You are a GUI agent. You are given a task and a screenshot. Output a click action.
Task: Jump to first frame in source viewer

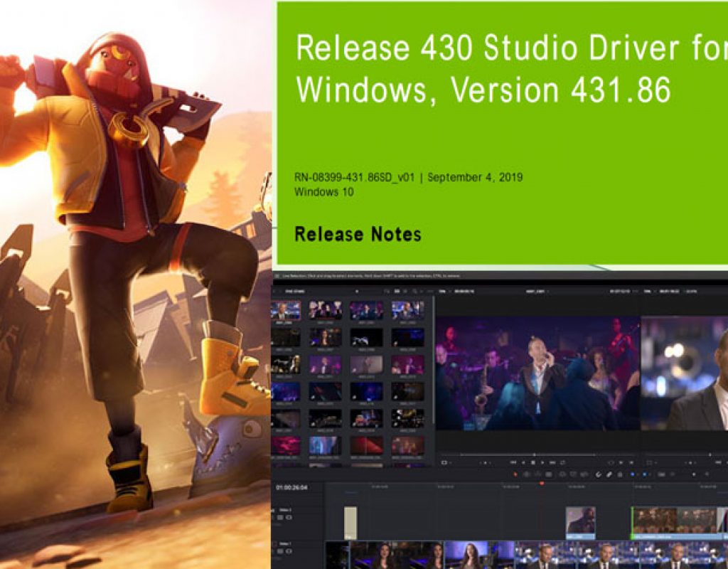pos(513,462)
